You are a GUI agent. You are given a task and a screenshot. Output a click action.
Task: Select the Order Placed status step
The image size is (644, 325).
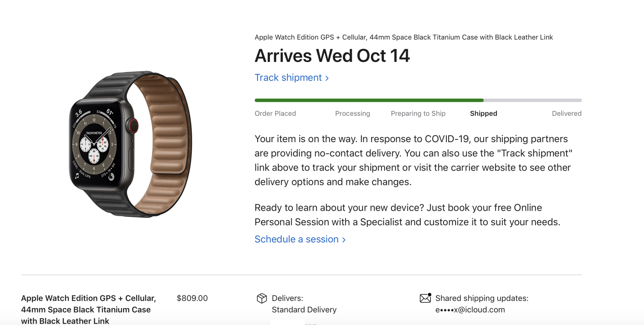[275, 113]
